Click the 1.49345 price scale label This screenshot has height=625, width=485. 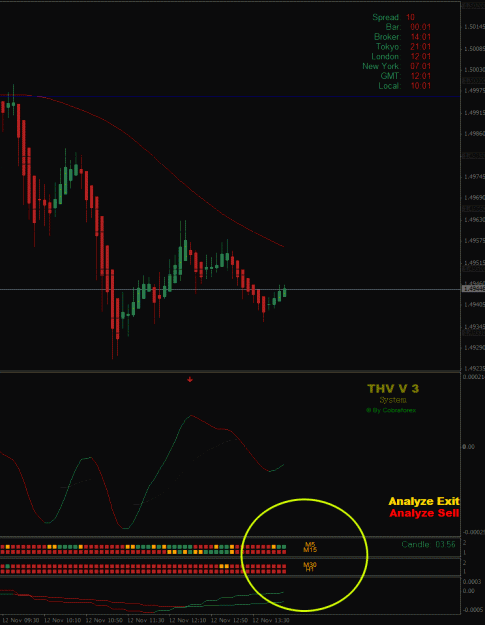tap(474, 327)
